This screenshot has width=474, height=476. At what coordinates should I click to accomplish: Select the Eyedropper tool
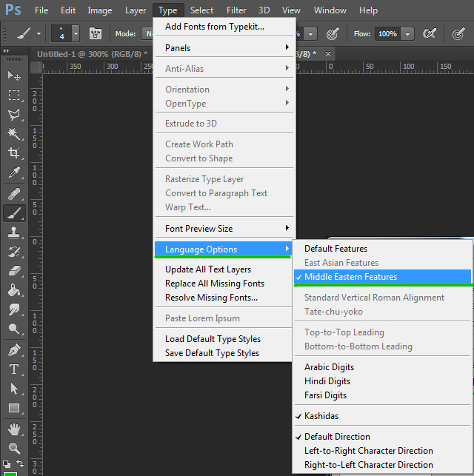14,172
